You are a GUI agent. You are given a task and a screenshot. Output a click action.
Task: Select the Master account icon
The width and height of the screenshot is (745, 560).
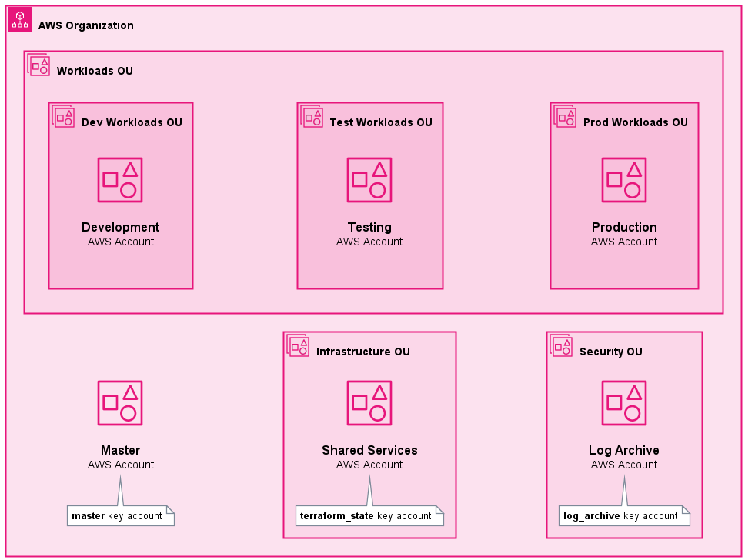[x=120, y=403]
